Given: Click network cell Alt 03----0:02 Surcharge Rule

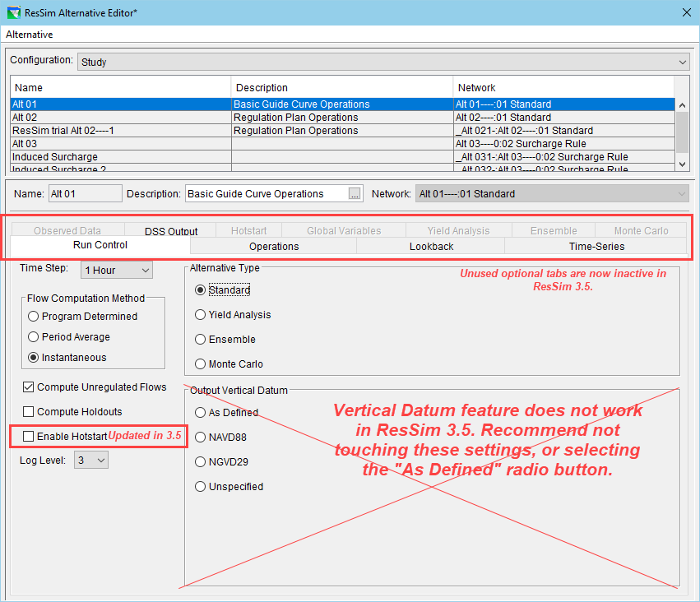Looking at the screenshot, I should 563,144.
